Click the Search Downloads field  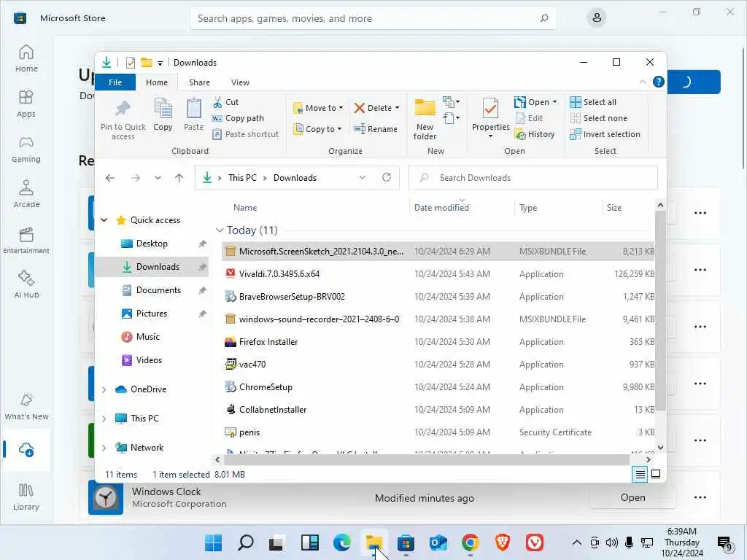click(x=533, y=178)
